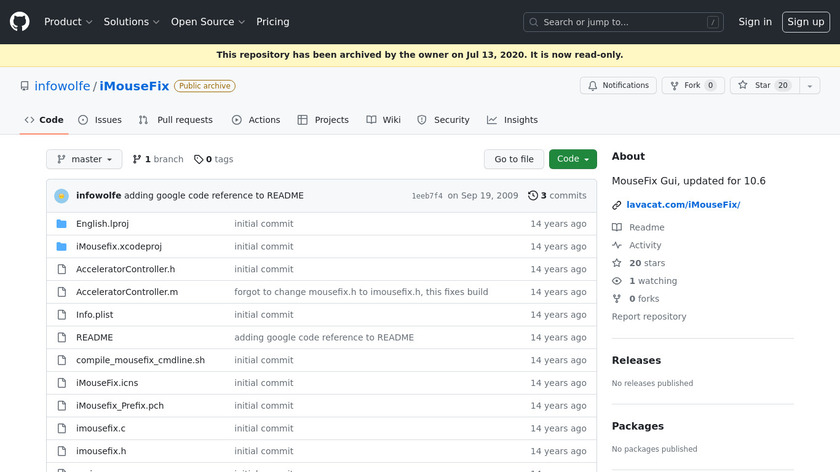Expand the master branch dropdown
This screenshot has height=472, width=840.
point(84,159)
